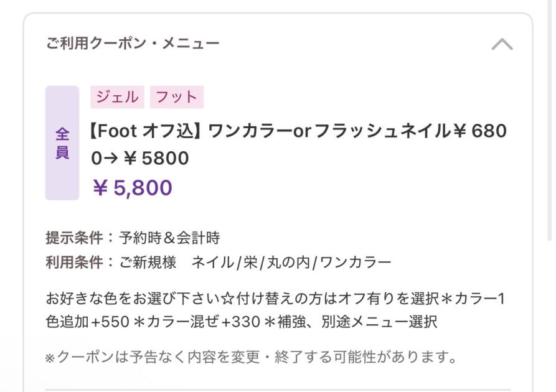Collapse the ご利用クーポン・メニュー section chevron
The height and width of the screenshot is (392, 556).
coord(502,44)
